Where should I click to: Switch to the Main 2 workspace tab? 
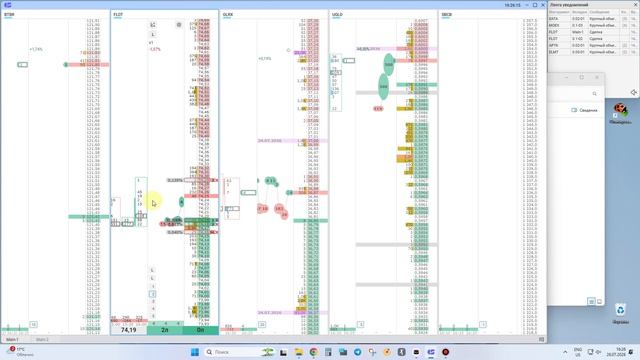pyautogui.click(x=42, y=340)
